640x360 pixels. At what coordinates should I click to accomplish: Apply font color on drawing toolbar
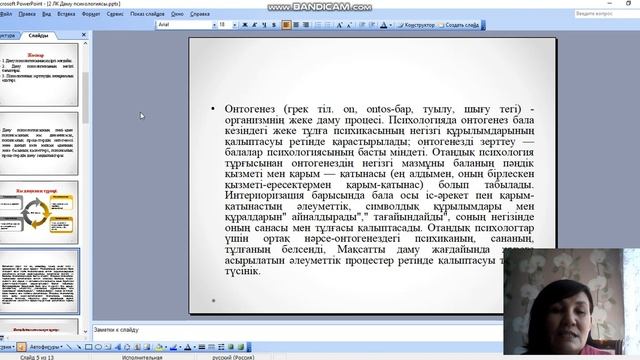coord(188,347)
